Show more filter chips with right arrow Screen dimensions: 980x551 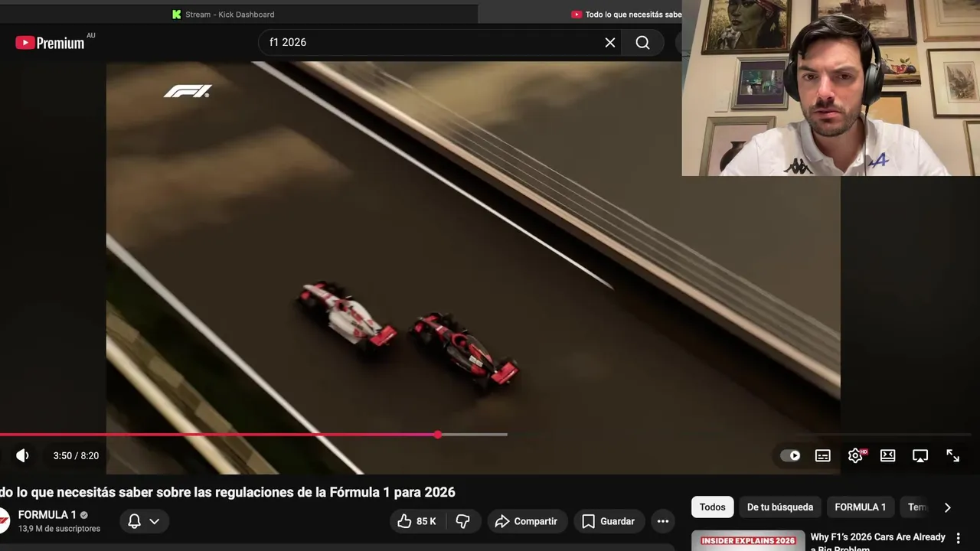coord(947,507)
